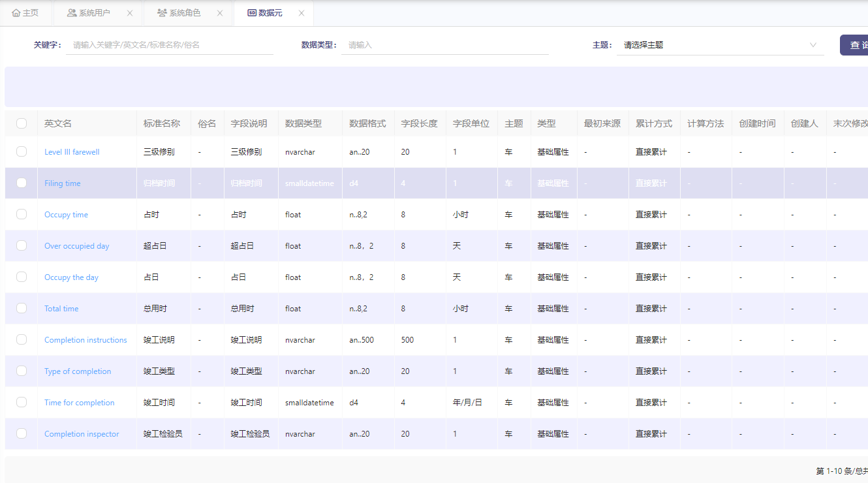Screen dimensions: 868x483
Task: Click the 累计方式 column header
Action: click(655, 123)
